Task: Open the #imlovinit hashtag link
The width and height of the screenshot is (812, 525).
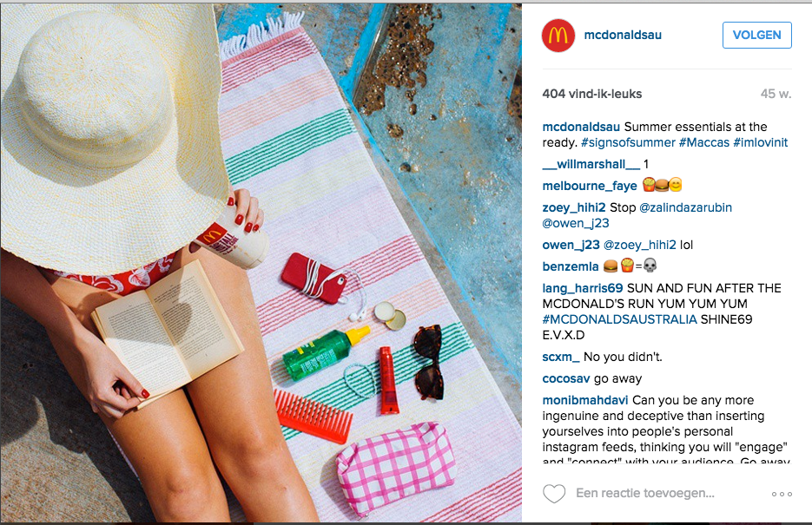Action: click(x=760, y=143)
